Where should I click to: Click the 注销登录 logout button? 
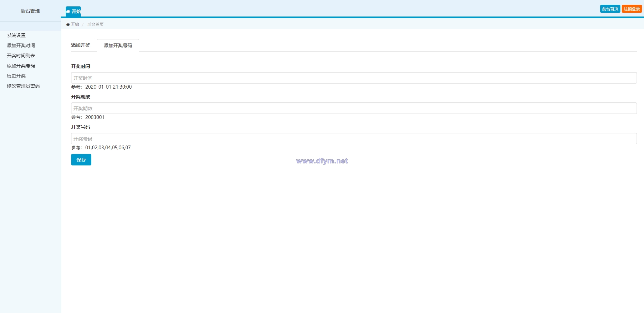pos(632,9)
